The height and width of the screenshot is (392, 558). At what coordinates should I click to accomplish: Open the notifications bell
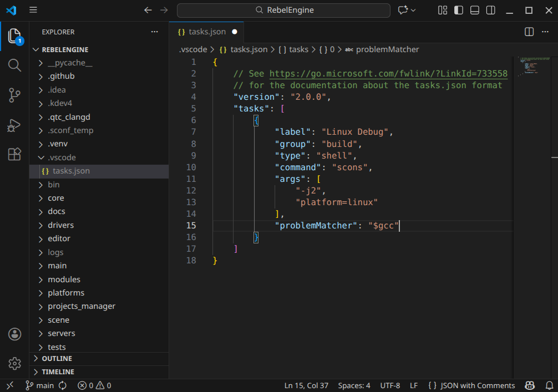(x=550, y=385)
